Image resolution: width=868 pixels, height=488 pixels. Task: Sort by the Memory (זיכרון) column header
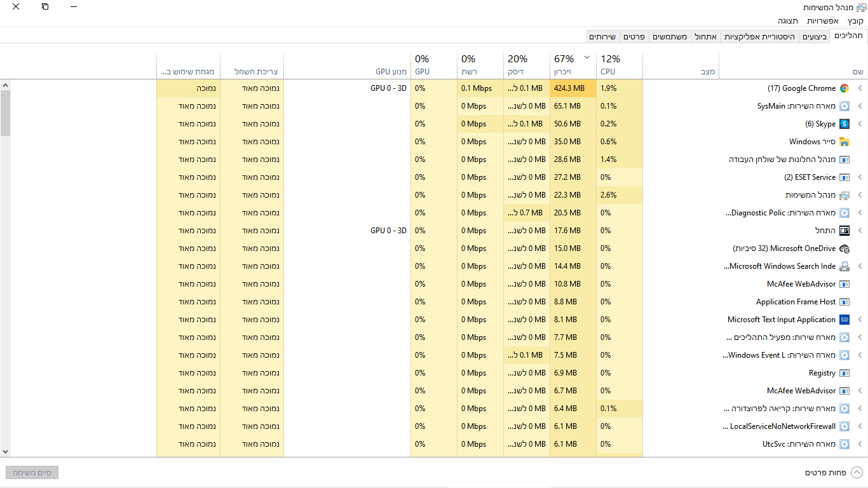(573, 65)
